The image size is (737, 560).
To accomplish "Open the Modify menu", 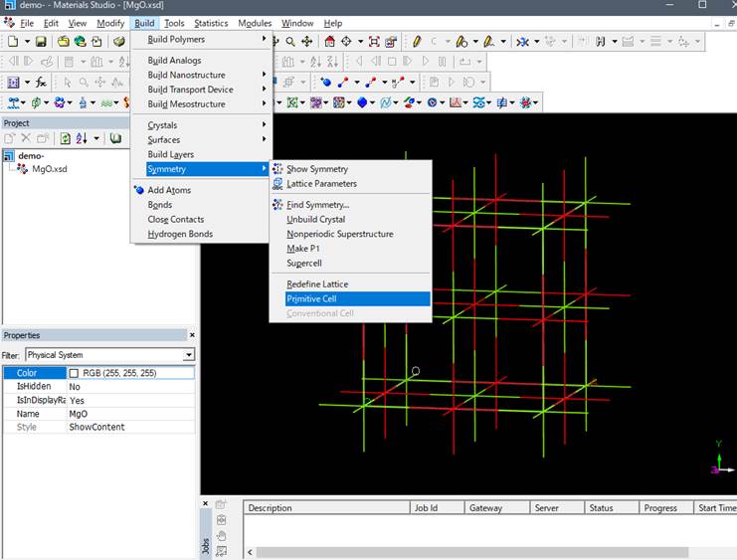I will [110, 23].
